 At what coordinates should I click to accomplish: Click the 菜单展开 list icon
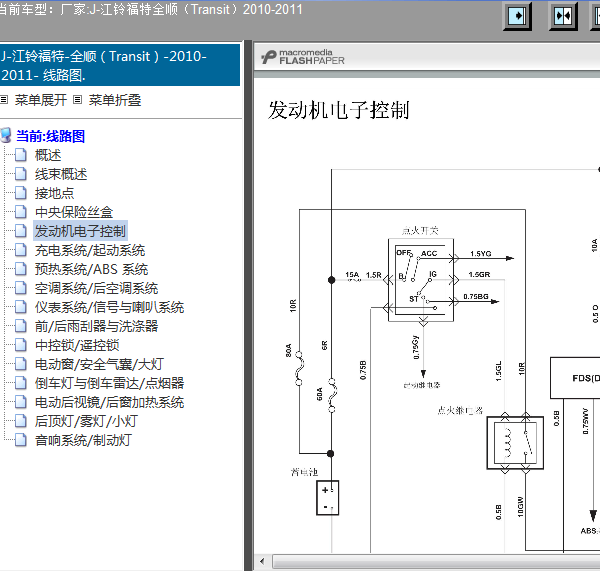point(4,100)
